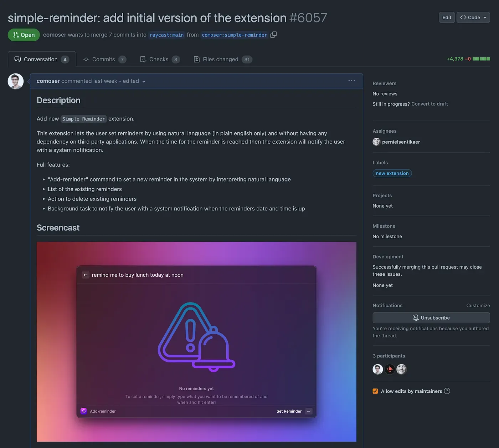
Task: Click the Screencast heading
Action: pos(58,228)
